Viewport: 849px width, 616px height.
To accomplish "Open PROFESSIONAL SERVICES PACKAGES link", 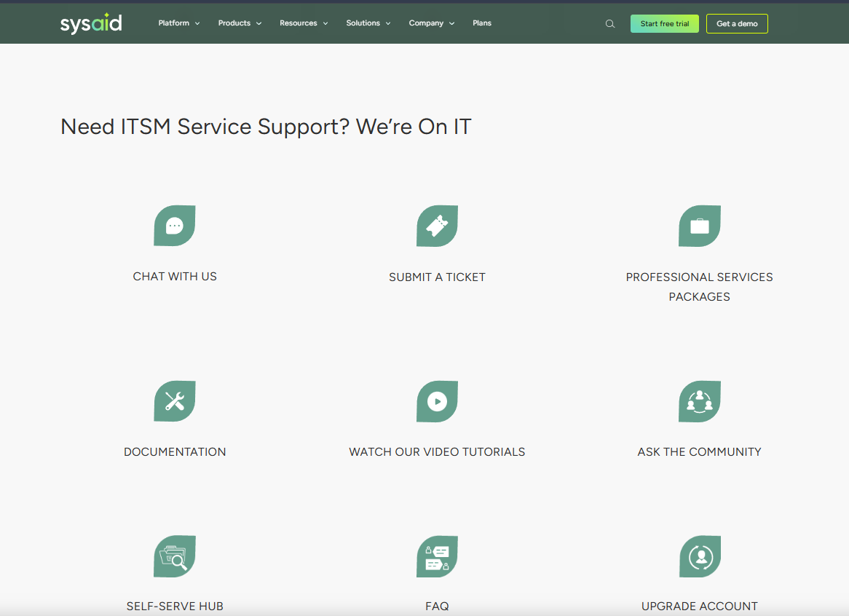I will click(700, 287).
